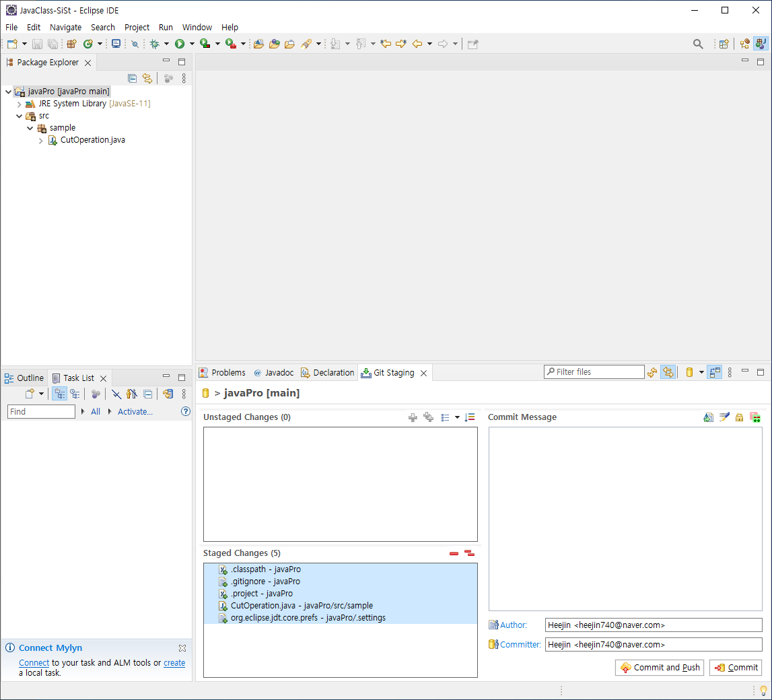Click Refresh icon in Git Staging
Viewport: 772px width, 700px height.
click(x=652, y=373)
